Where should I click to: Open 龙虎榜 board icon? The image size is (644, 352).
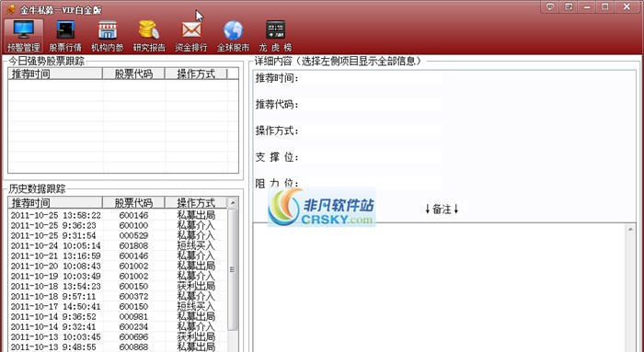(x=275, y=36)
